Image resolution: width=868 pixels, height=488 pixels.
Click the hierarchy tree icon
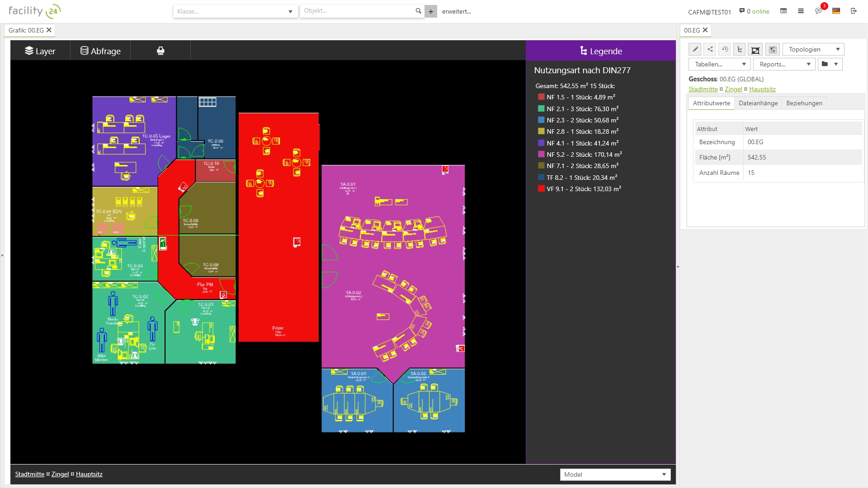pyautogui.click(x=740, y=49)
